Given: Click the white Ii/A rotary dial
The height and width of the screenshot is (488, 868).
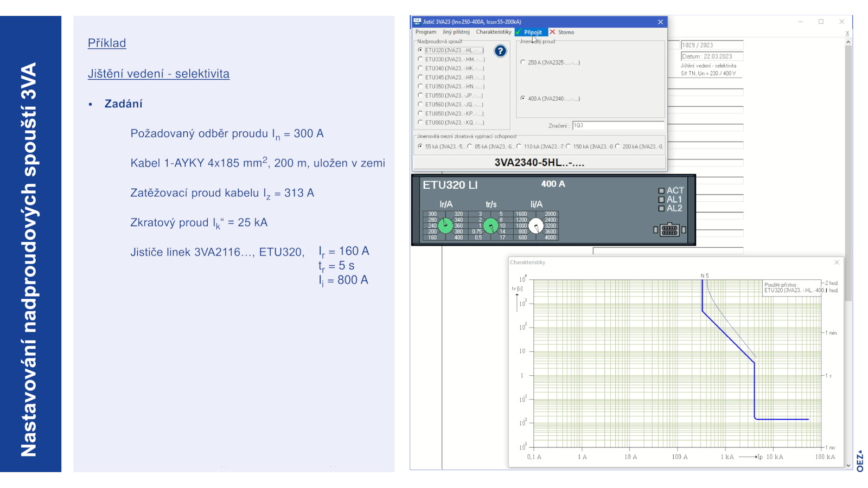Looking at the screenshot, I should pos(535,226).
